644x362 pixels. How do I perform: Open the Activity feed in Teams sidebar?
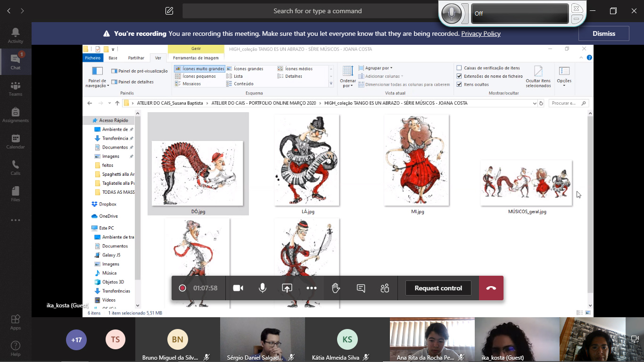tap(16, 35)
